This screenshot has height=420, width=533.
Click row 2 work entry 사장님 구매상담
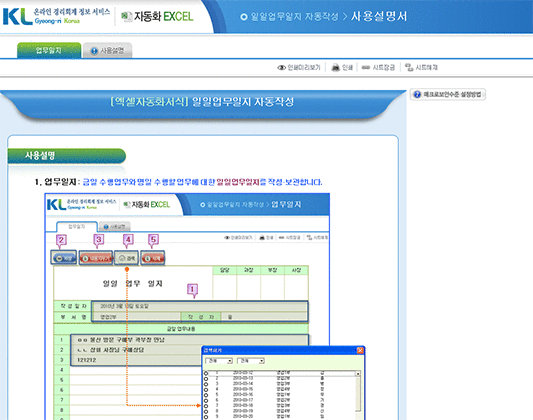[136, 350]
